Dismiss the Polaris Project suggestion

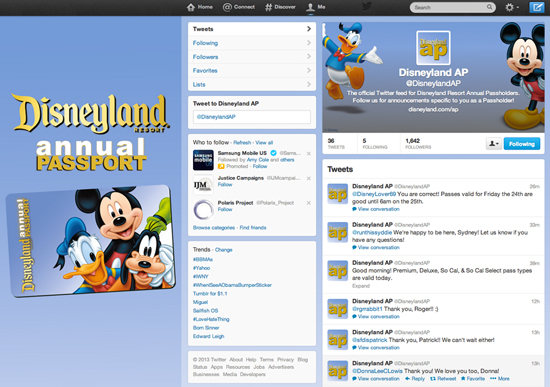point(309,203)
